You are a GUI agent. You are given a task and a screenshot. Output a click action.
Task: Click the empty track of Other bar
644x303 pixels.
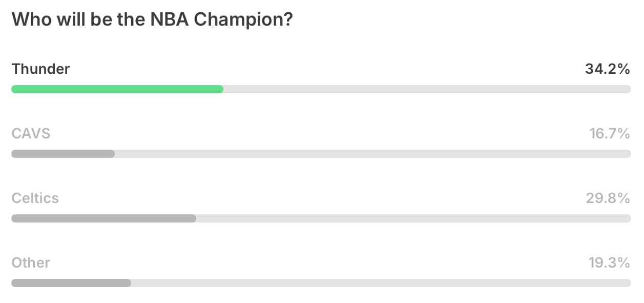point(381,283)
